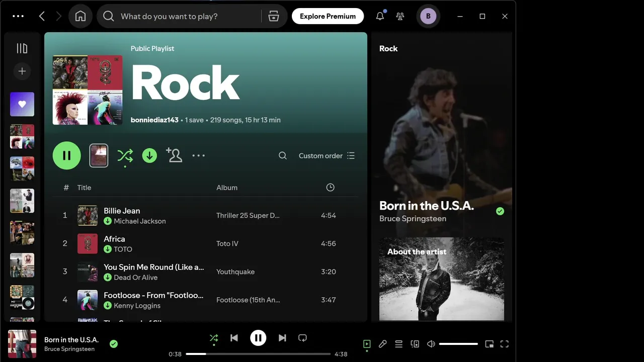Image resolution: width=644 pixels, height=362 pixels.
Task: Open the Rock playlist cover image
Action: (x=88, y=90)
